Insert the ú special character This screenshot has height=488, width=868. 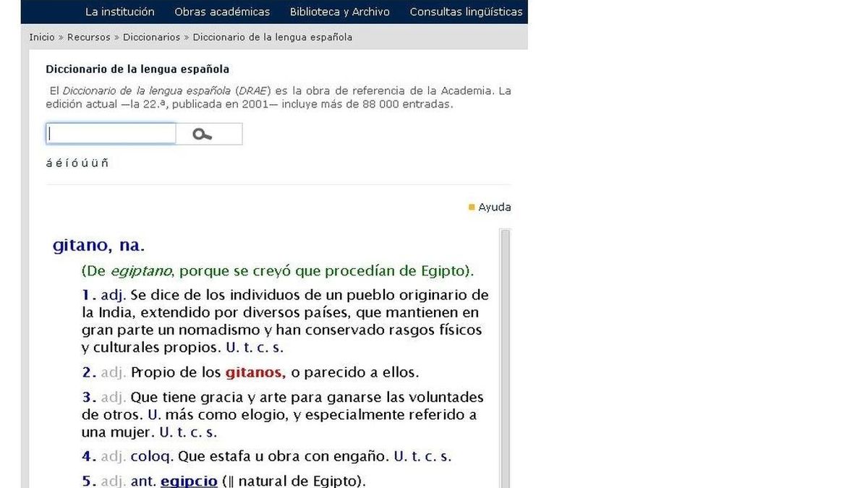[x=84, y=163]
